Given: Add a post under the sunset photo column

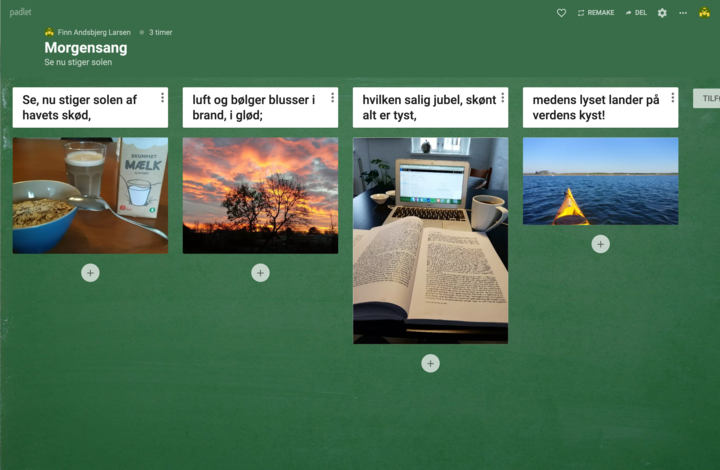Looking at the screenshot, I should pyautogui.click(x=260, y=272).
